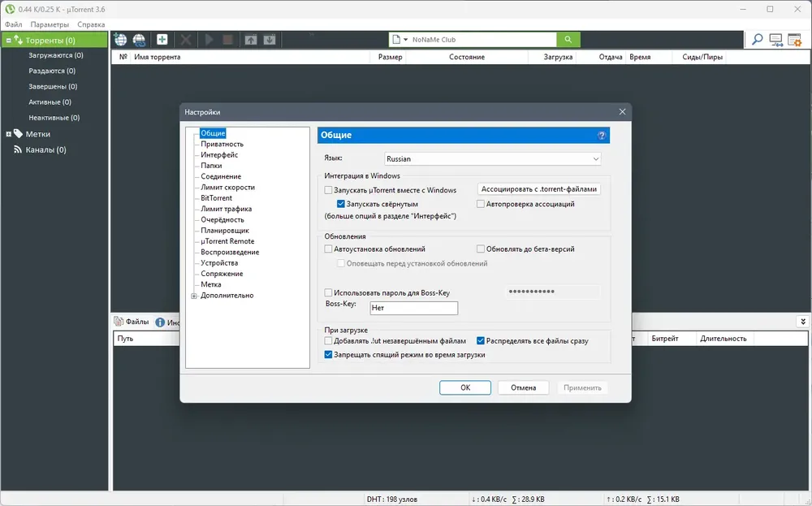The image size is (812, 506).
Task: Sort by Состояние column header
Action: pos(467,57)
